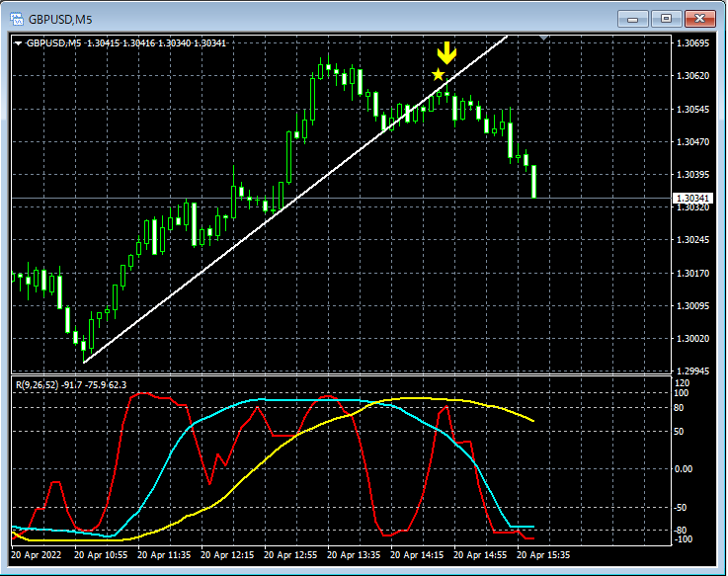Screen dimensions: 728x576
Task: Click indicator scale value -100
Action: tap(683, 538)
